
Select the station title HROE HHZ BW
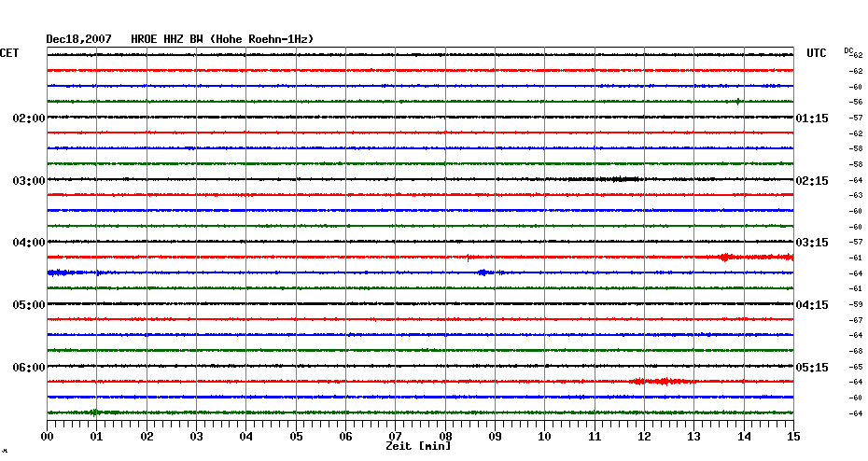[x=167, y=39]
